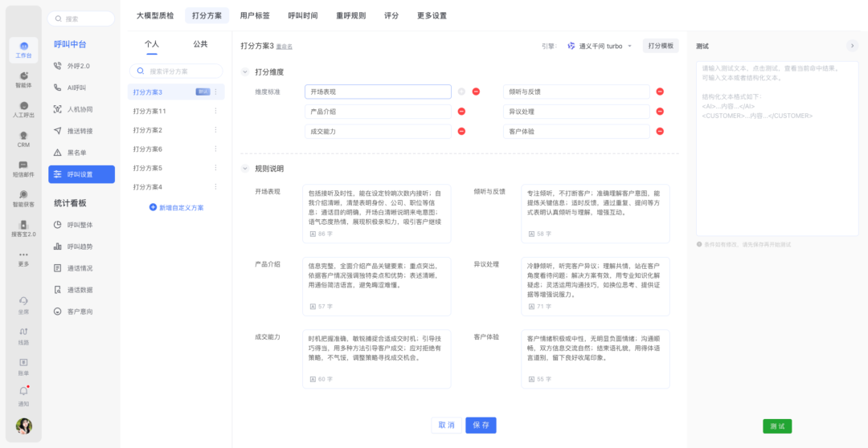Collapse the 打分维度 section
The image size is (868, 448).
coord(246,72)
